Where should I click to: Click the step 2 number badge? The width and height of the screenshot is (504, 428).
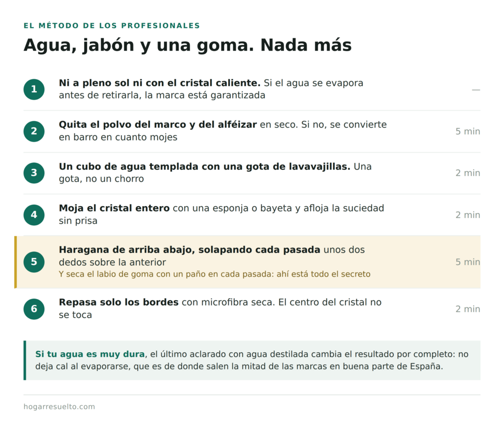tap(34, 131)
